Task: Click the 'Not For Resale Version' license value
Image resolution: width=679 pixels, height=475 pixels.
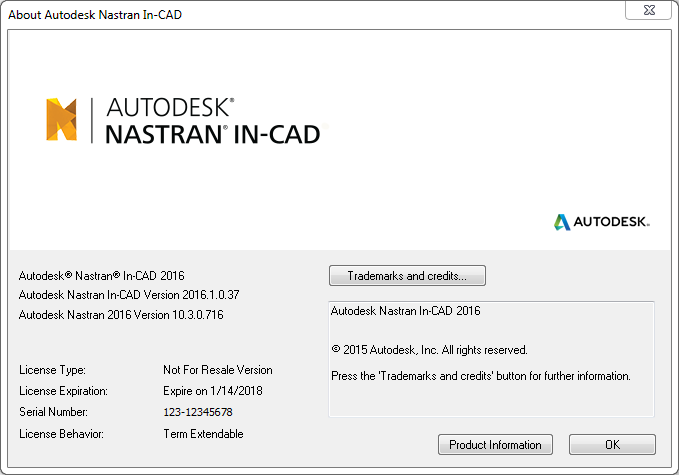Action: (218, 370)
